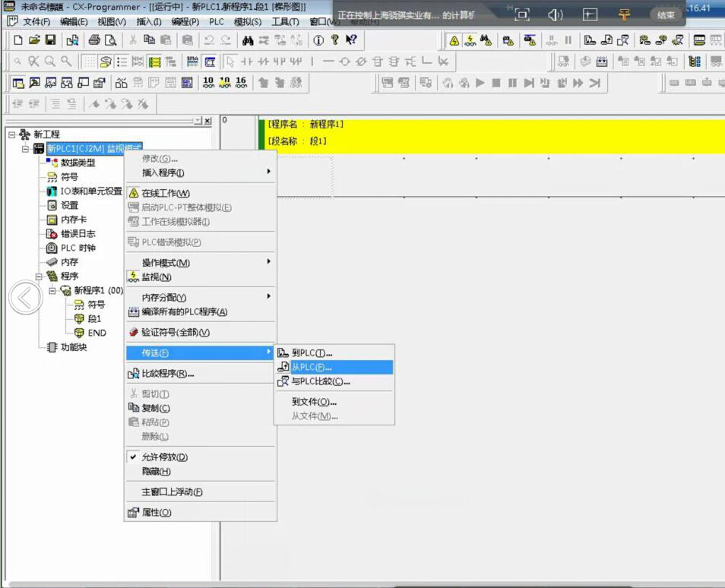Screen dimensions: 725x588
Task: Collapse the 新工程 root tree node
Action: coord(11,134)
